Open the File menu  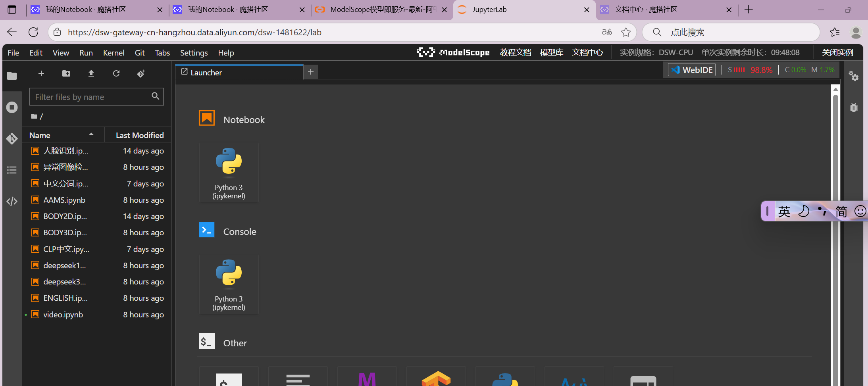(13, 53)
